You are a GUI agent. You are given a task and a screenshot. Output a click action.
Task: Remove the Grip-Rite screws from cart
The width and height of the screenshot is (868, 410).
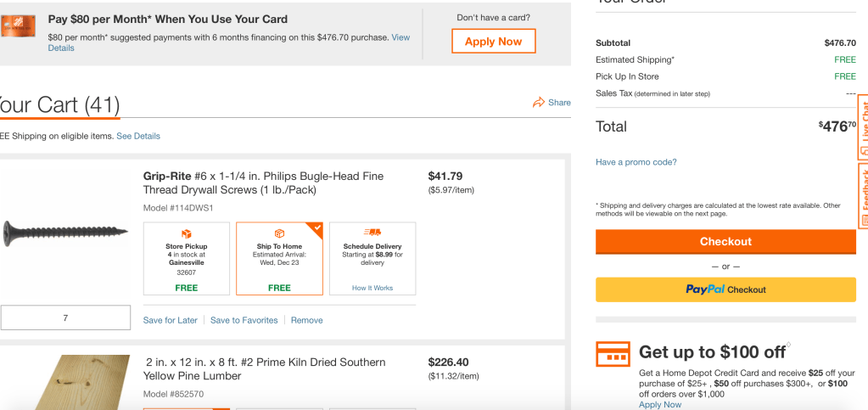(306, 320)
